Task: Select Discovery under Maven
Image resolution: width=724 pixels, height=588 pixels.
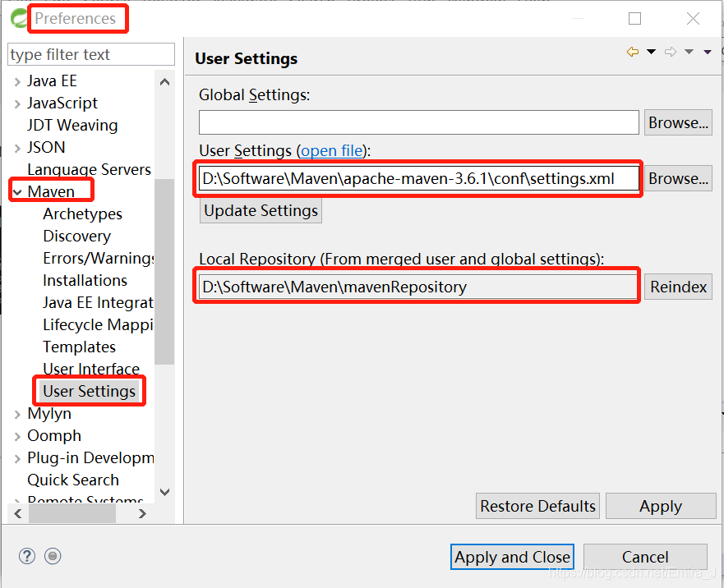Action: point(77,236)
